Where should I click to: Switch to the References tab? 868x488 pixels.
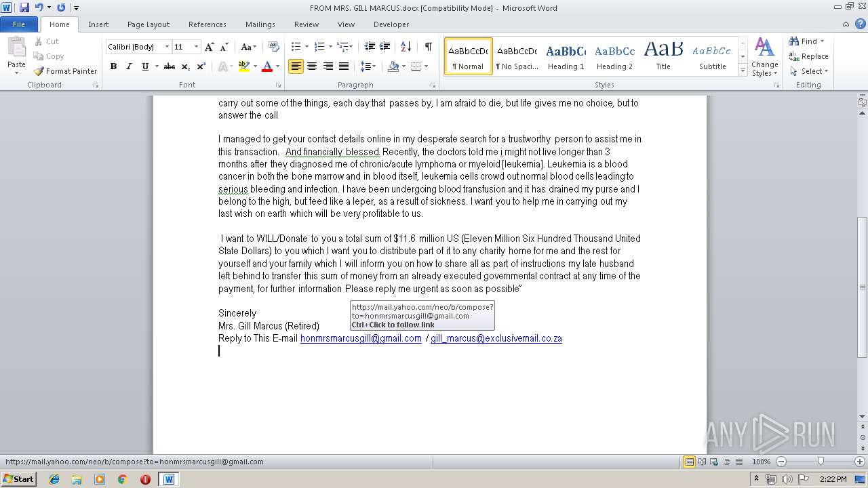[x=208, y=24]
